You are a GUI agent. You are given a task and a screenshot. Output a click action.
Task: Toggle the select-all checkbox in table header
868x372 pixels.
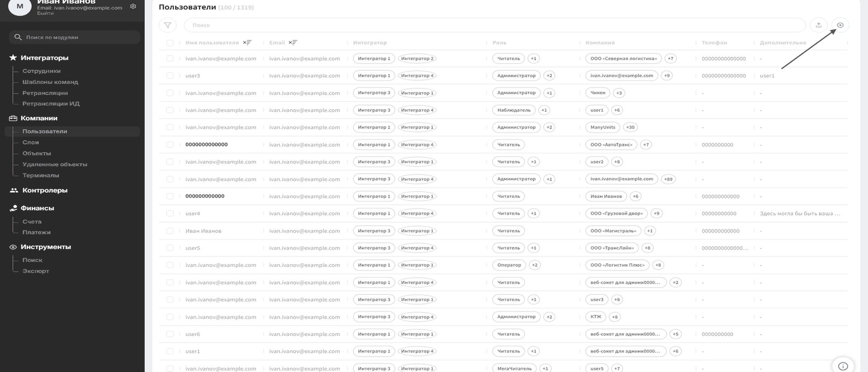(x=170, y=43)
